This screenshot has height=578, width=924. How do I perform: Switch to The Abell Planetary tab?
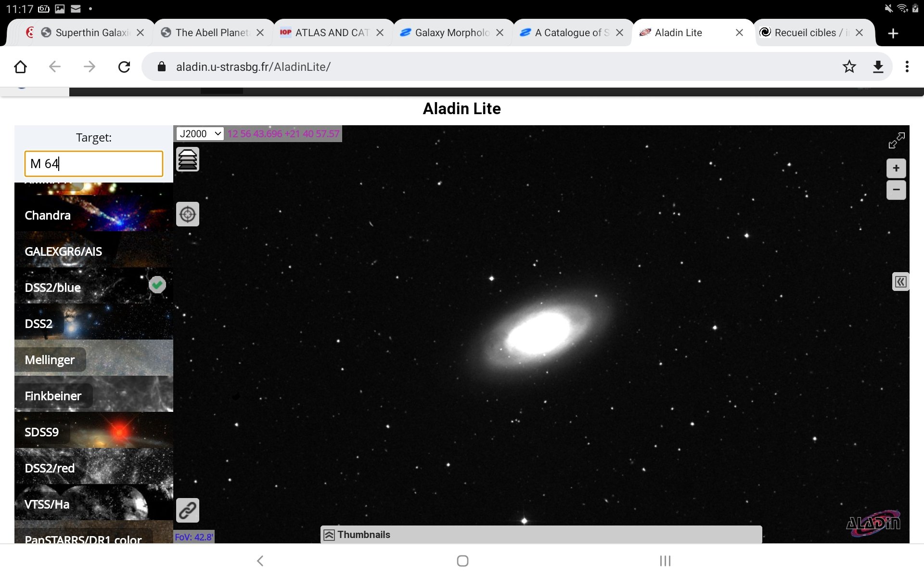tap(212, 33)
